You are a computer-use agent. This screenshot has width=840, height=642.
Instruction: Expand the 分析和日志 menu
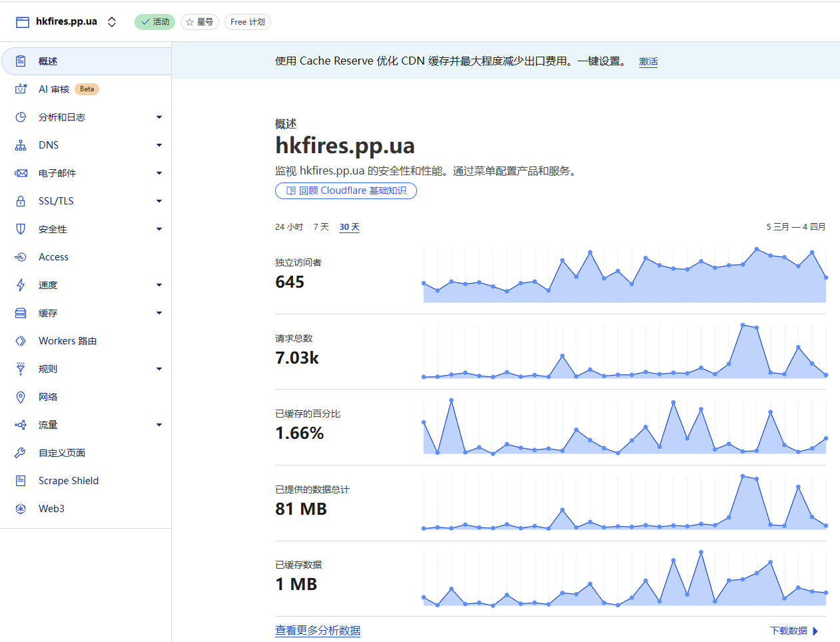point(159,117)
